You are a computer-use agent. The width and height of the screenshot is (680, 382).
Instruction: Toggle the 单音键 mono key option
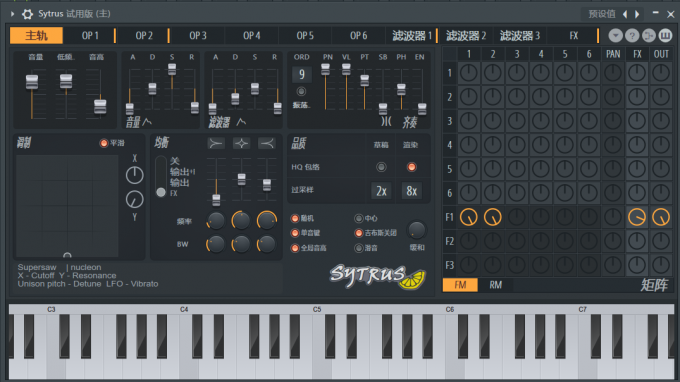[295, 233]
